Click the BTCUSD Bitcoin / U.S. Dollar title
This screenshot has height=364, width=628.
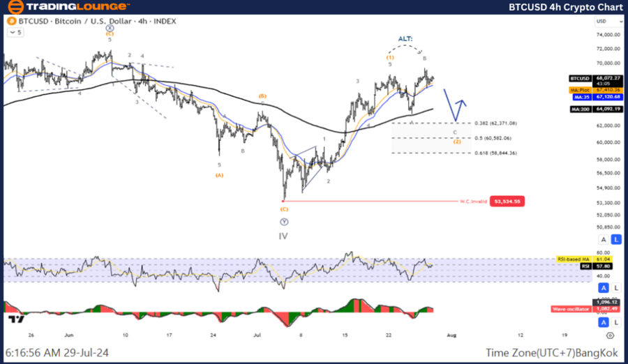click(x=97, y=21)
